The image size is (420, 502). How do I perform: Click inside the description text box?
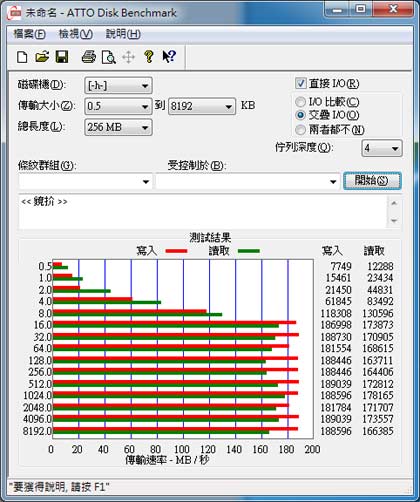point(203,211)
